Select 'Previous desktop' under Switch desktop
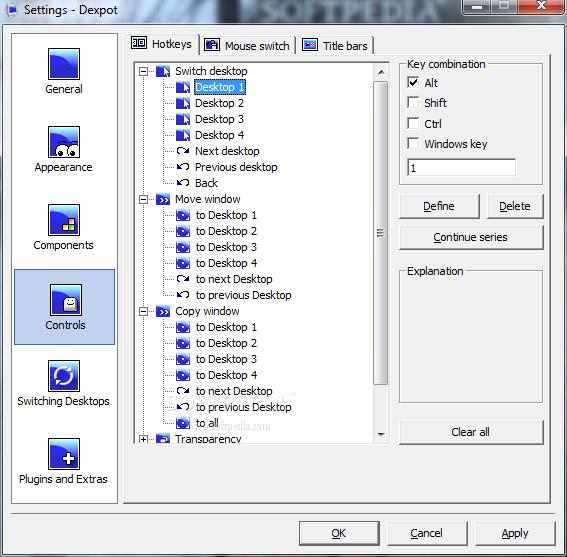Screen dimensions: 567x557 point(236,167)
